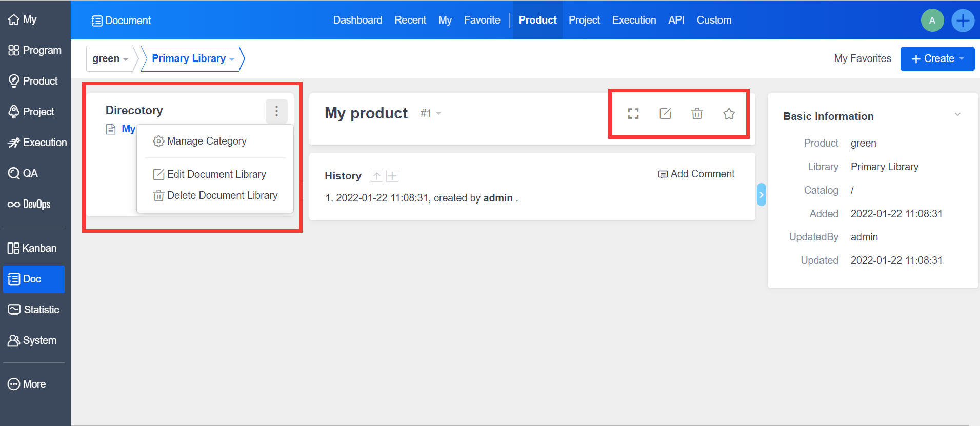Click the edit document pencil icon
This screenshot has width=980, height=426.
[x=665, y=114]
